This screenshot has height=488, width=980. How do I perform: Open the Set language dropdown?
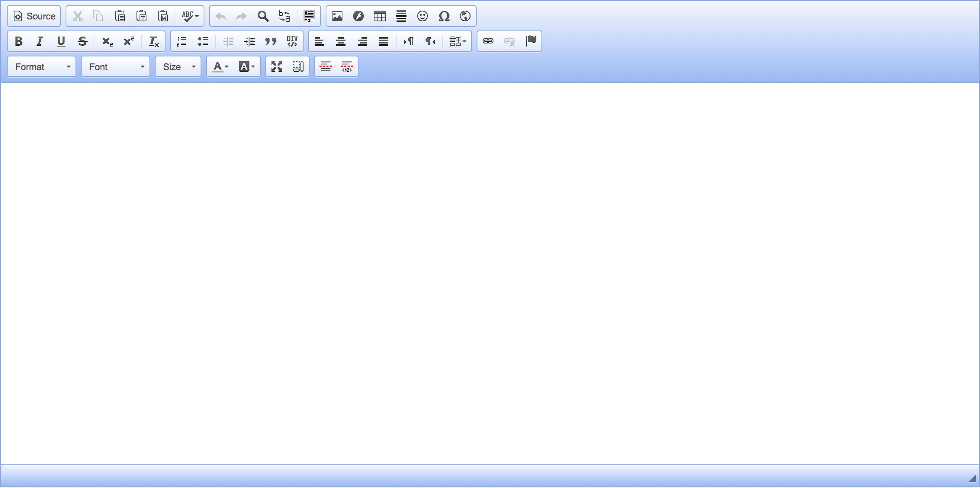pos(458,41)
